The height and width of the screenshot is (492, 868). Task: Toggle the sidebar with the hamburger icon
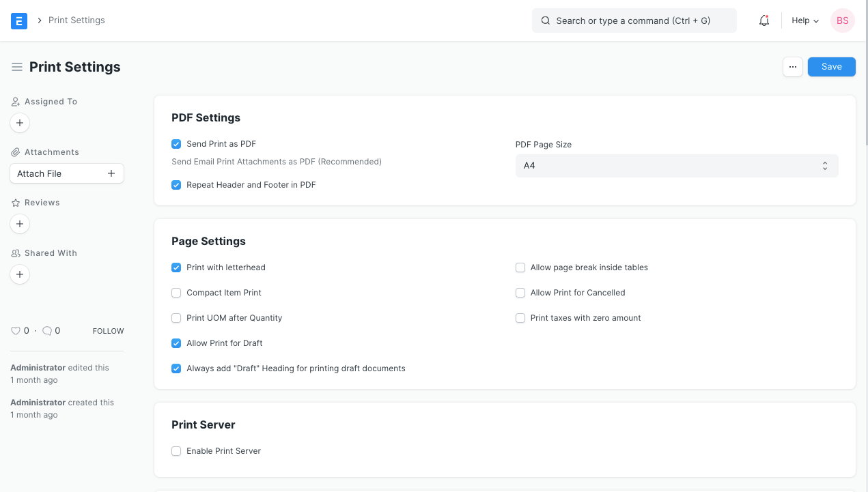click(16, 66)
